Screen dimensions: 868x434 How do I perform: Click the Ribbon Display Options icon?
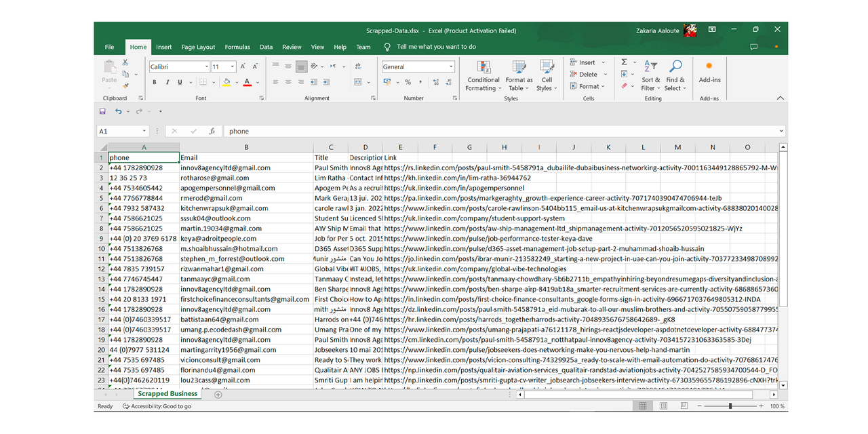(712, 30)
